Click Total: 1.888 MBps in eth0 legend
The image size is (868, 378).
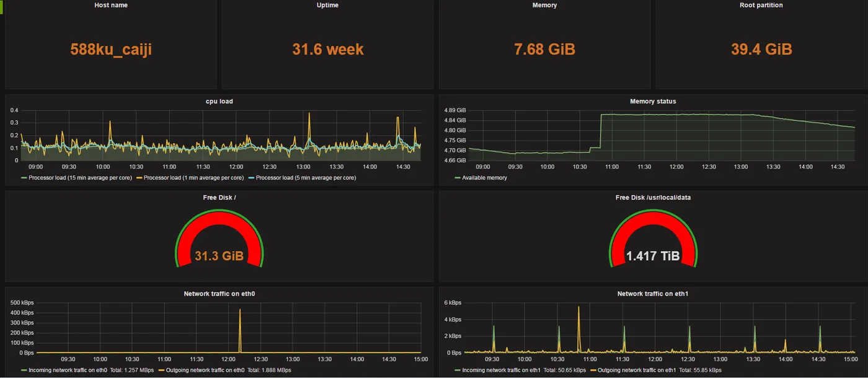point(269,370)
